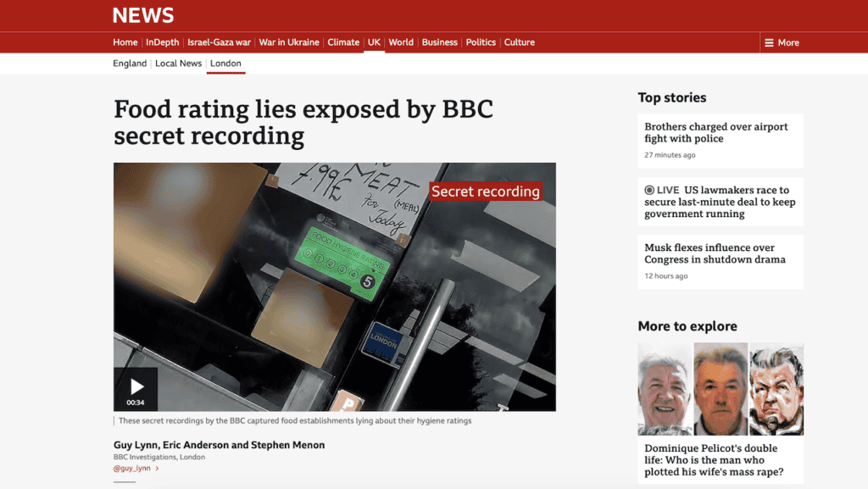Play the secret recording video

(x=136, y=388)
